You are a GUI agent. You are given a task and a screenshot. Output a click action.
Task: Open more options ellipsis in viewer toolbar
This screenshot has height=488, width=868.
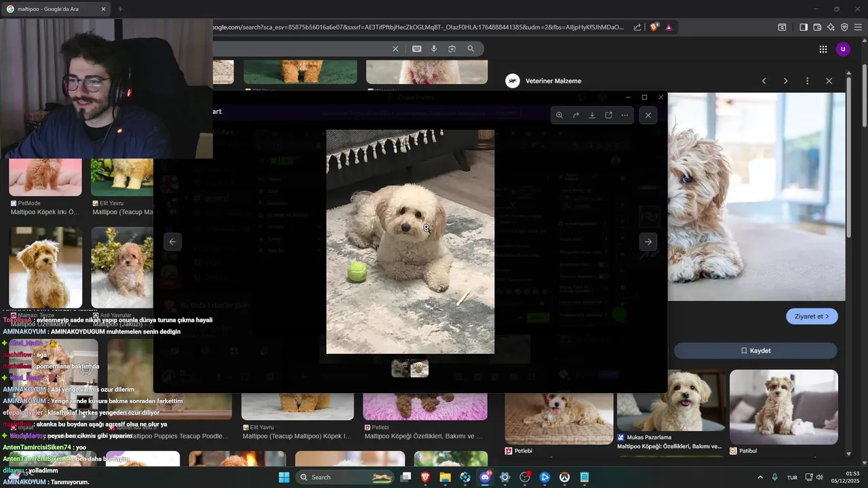point(625,115)
